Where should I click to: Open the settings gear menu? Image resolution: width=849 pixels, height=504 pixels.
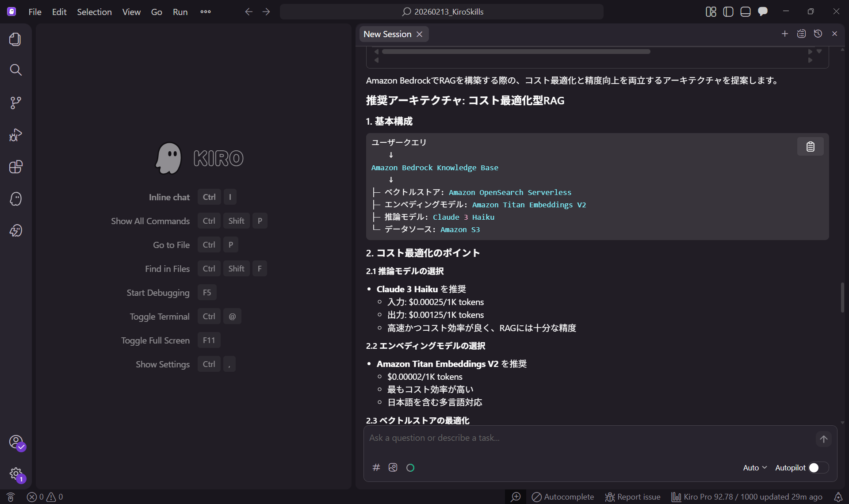[x=15, y=473]
